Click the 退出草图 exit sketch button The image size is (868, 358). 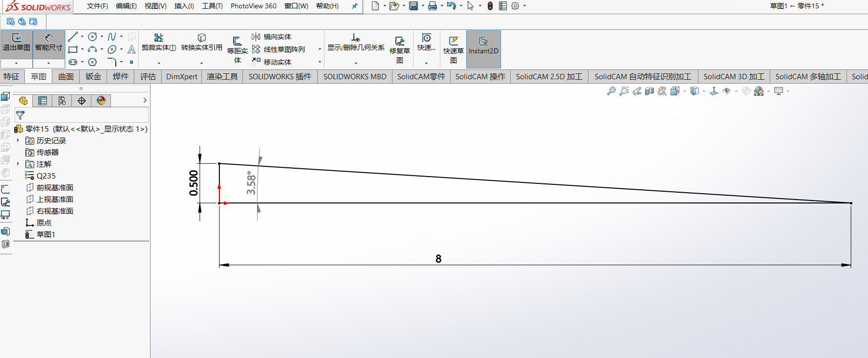[17, 44]
